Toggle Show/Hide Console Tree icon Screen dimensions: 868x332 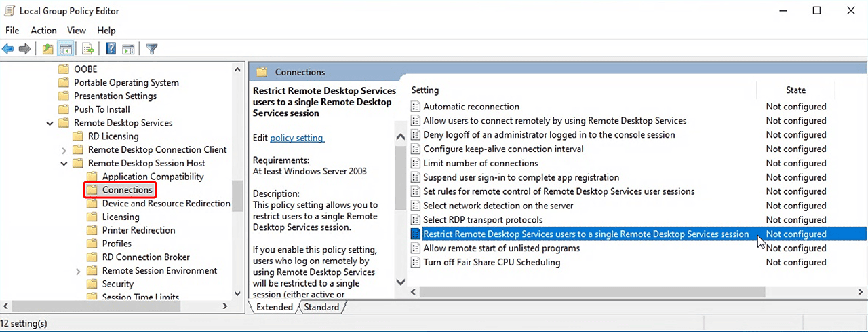[66, 49]
